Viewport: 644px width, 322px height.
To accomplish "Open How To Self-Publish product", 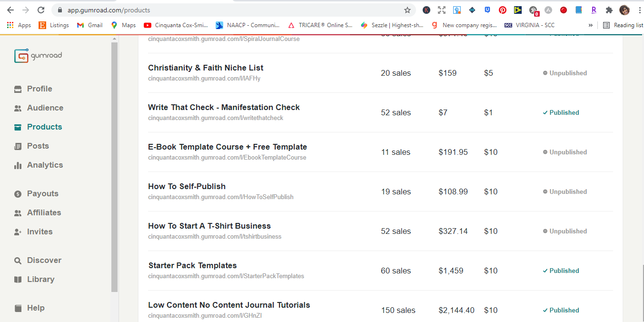I will (187, 186).
